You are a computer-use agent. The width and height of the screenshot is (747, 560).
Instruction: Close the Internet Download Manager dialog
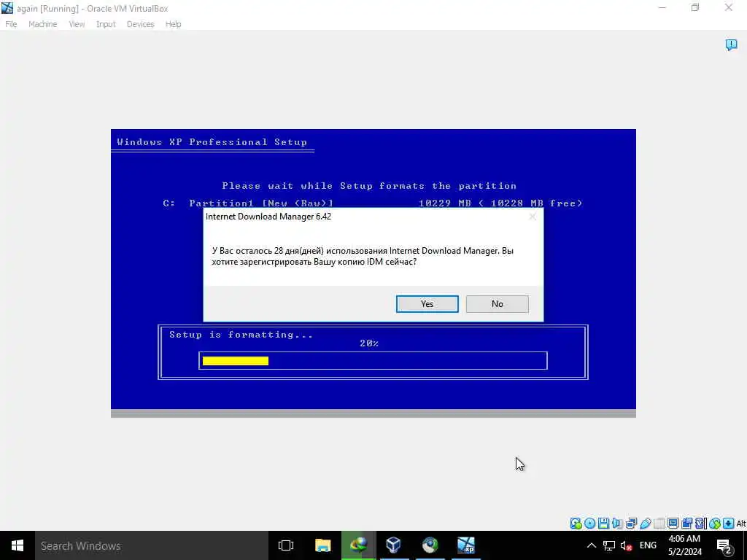(x=532, y=217)
